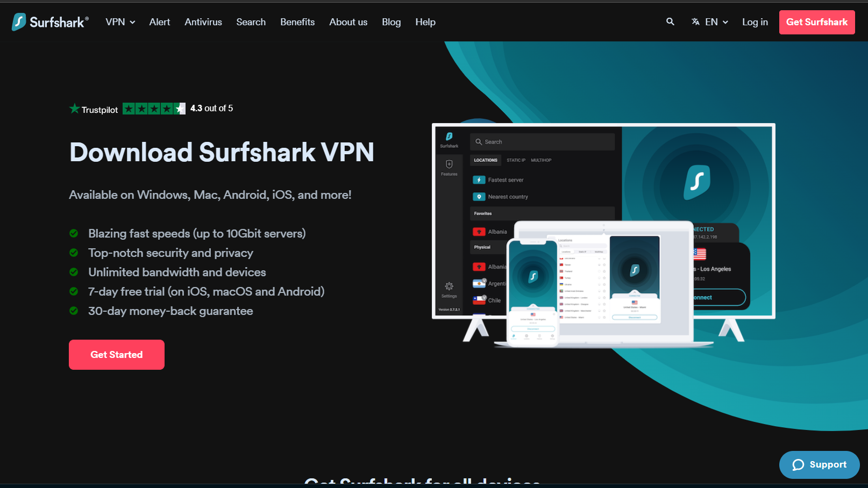Open the Support chat button

(x=820, y=465)
